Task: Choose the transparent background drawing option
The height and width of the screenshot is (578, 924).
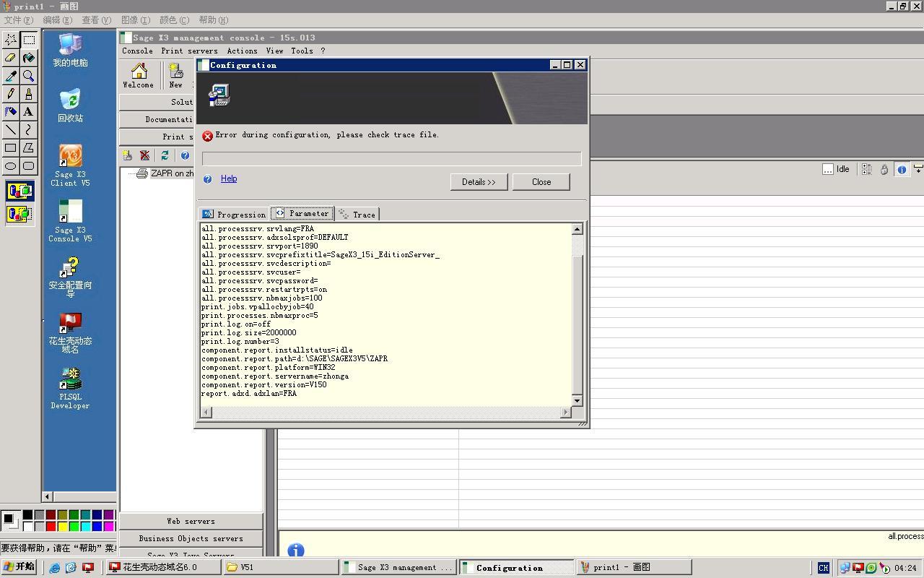Action: click(19, 214)
